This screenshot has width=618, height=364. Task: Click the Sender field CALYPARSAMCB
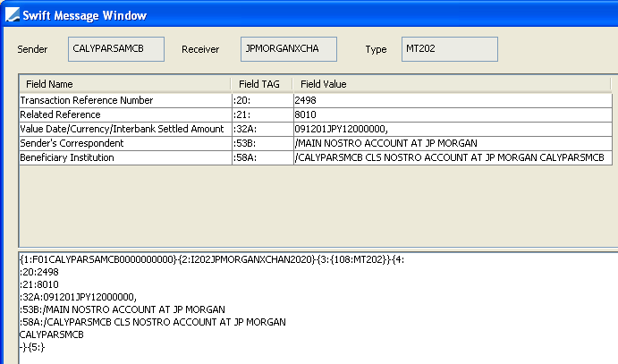coord(116,49)
